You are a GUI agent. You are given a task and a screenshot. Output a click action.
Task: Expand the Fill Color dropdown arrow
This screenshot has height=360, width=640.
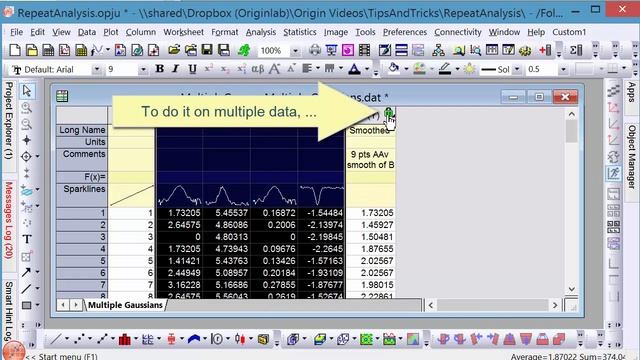406,69
